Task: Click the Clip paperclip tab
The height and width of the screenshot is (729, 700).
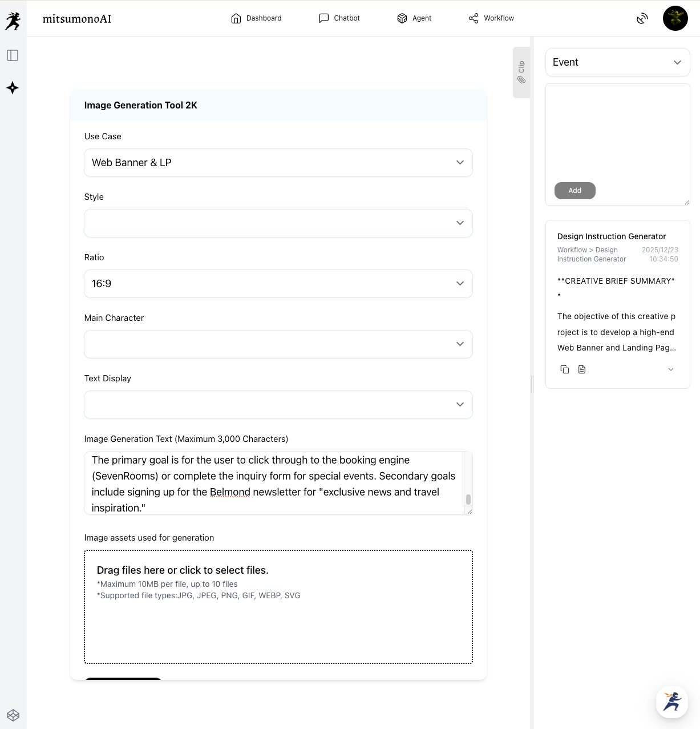Action: [x=521, y=73]
